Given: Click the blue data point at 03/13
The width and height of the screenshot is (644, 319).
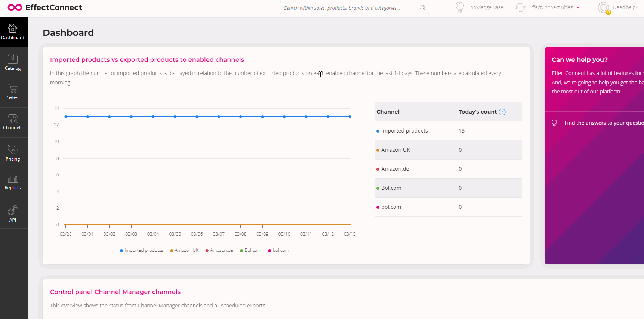Looking at the screenshot, I should coord(350,117).
